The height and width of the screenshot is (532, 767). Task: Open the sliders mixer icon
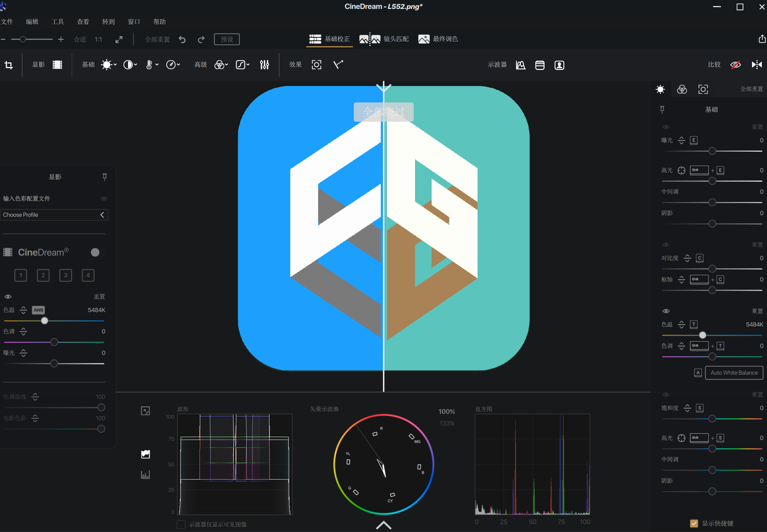click(264, 65)
